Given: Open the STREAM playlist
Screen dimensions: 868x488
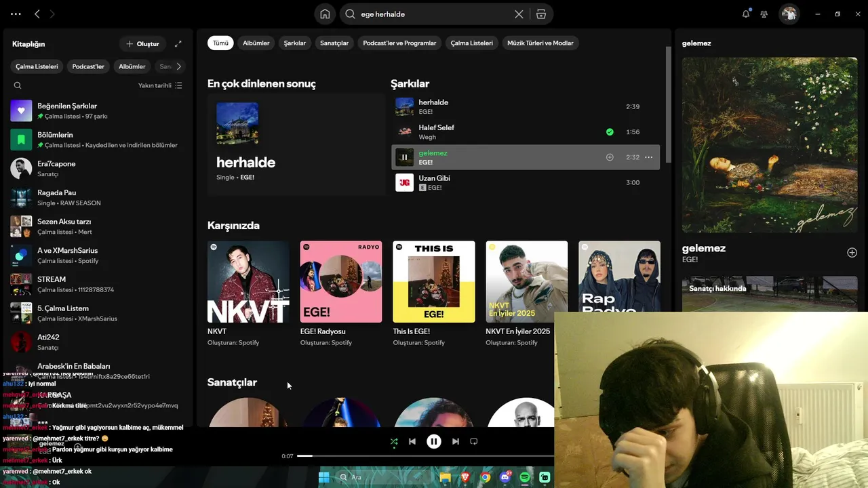Looking at the screenshot, I should pos(98,284).
